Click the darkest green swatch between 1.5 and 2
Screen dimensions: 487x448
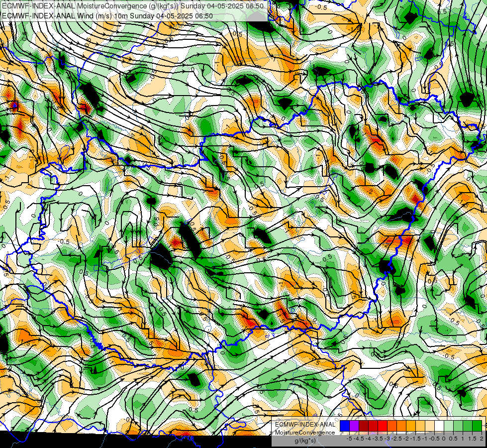point(477,426)
